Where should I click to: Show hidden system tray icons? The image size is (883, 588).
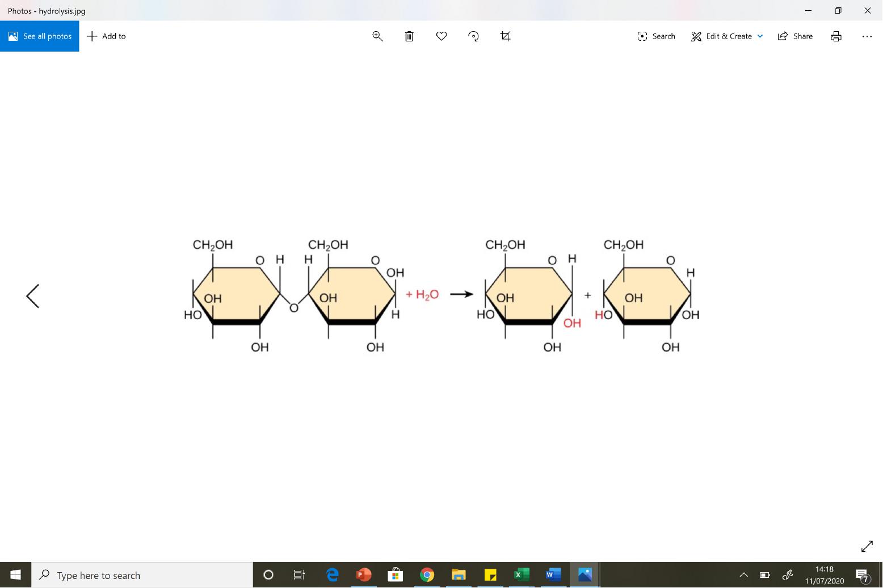743,575
